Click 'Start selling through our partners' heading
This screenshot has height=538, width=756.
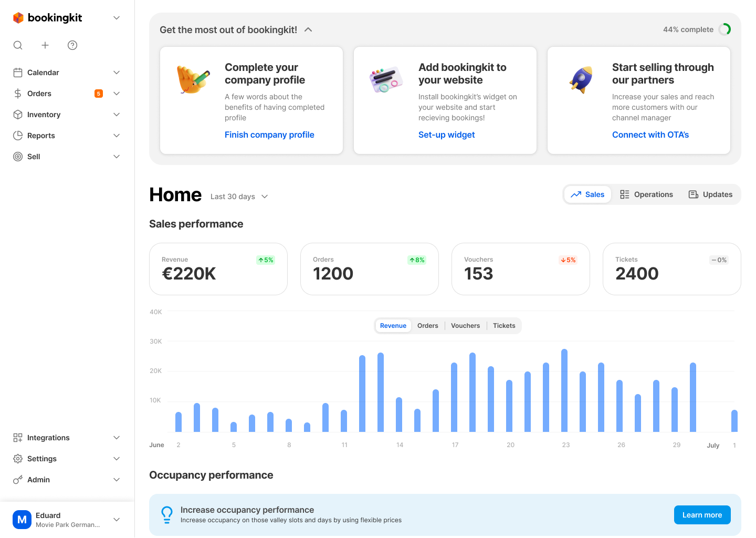point(663,74)
